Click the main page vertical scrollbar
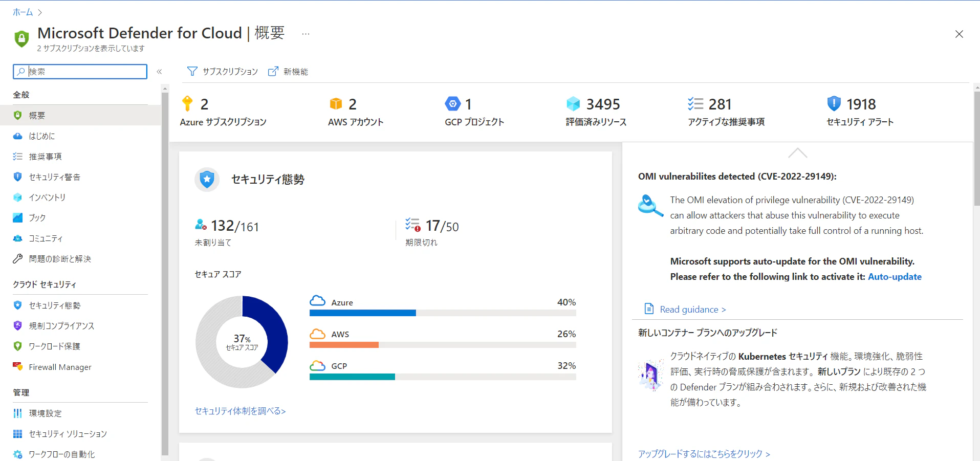This screenshot has width=980, height=461. coord(976,148)
